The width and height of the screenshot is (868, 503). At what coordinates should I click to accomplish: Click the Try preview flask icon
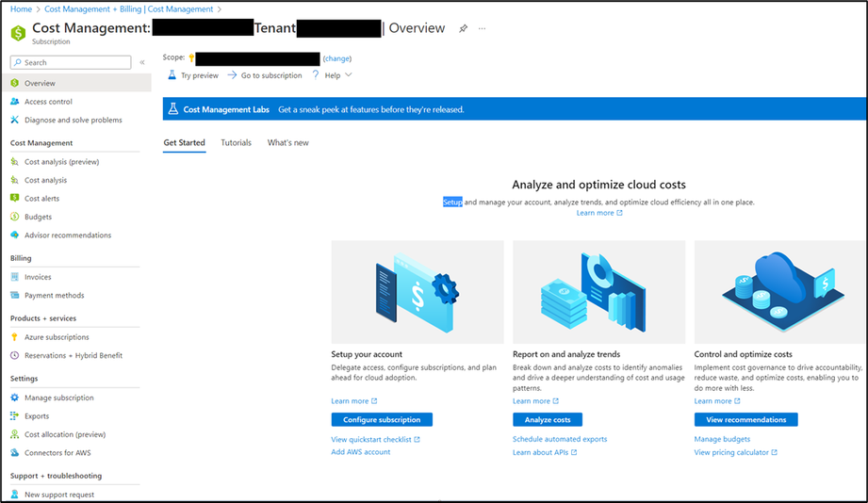pyautogui.click(x=172, y=74)
